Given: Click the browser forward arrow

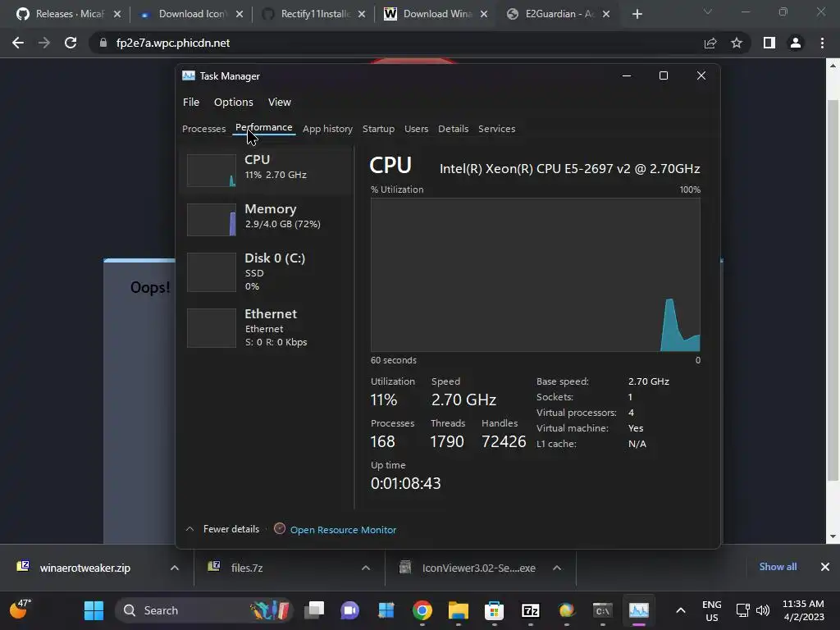Looking at the screenshot, I should [44, 43].
